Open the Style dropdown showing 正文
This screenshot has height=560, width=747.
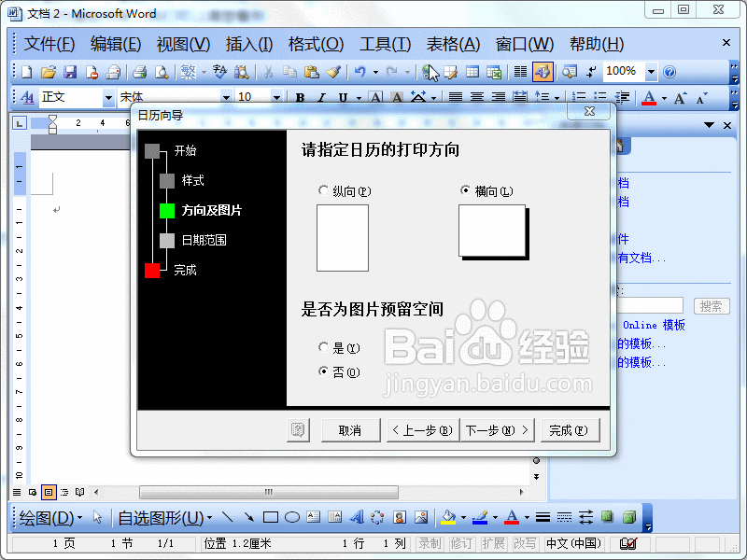click(x=108, y=98)
